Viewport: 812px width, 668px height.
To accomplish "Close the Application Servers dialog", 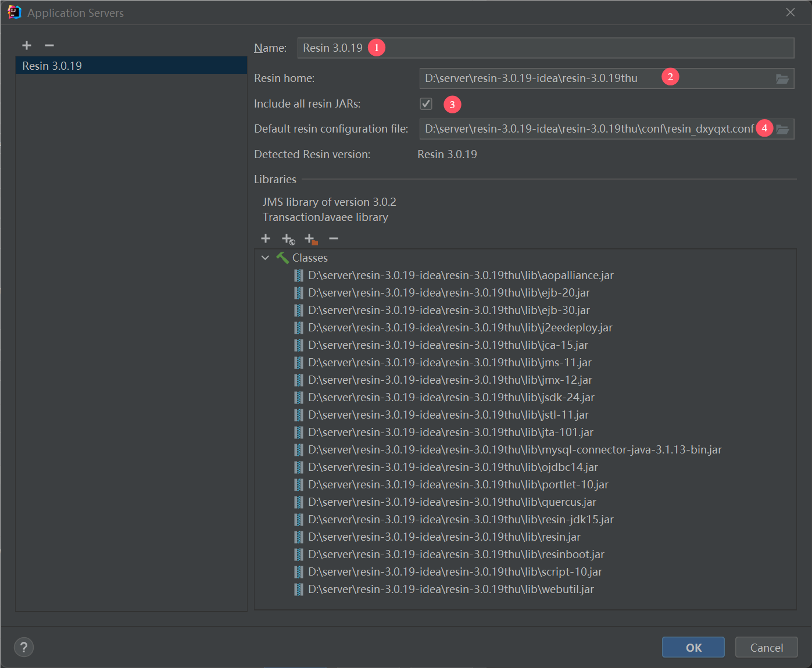I will [x=790, y=12].
